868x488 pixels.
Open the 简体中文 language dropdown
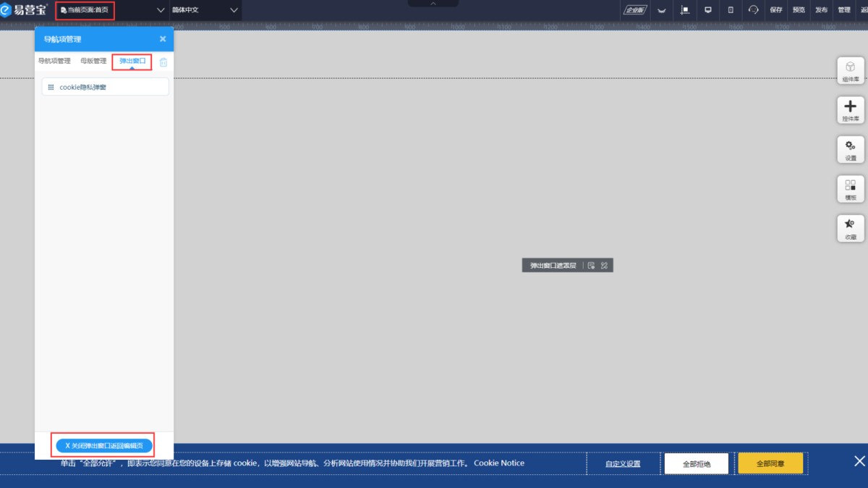[x=205, y=10]
